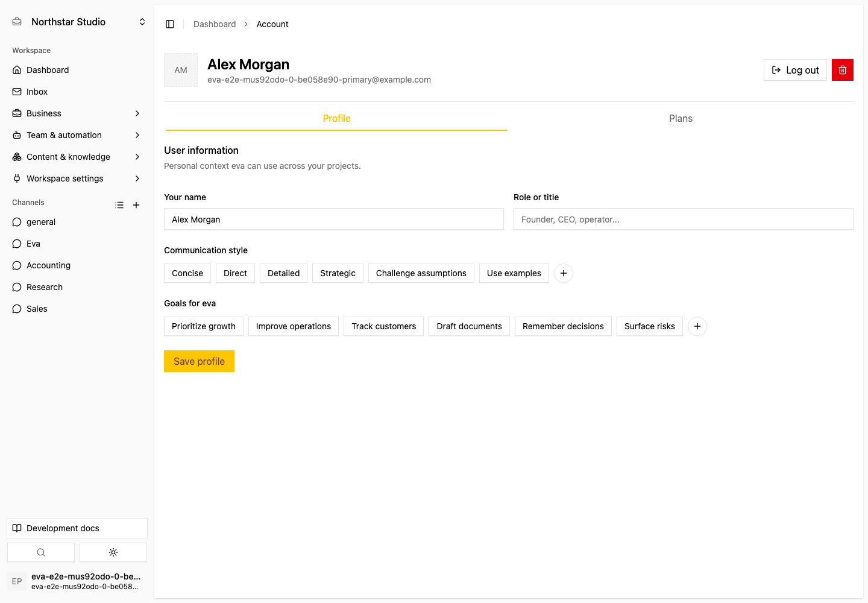Screen dimensions: 868x603
Task: Open the Research channel
Action: [x=77, y=287]
